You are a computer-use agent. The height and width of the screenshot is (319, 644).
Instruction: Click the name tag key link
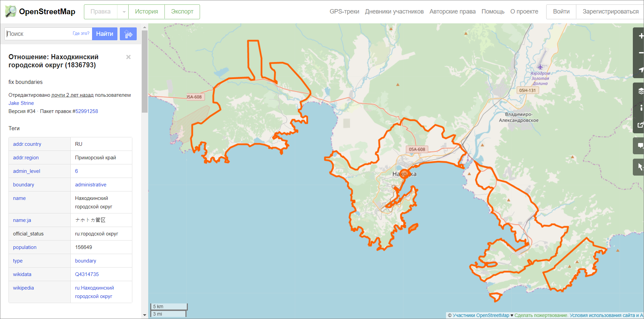19,198
